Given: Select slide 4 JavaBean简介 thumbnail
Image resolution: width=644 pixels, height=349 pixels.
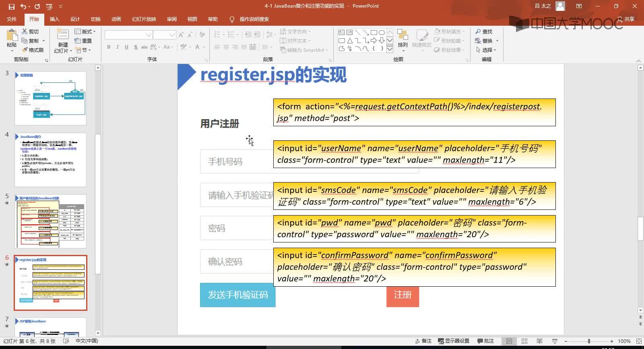Looking at the screenshot, I should (x=50, y=160).
